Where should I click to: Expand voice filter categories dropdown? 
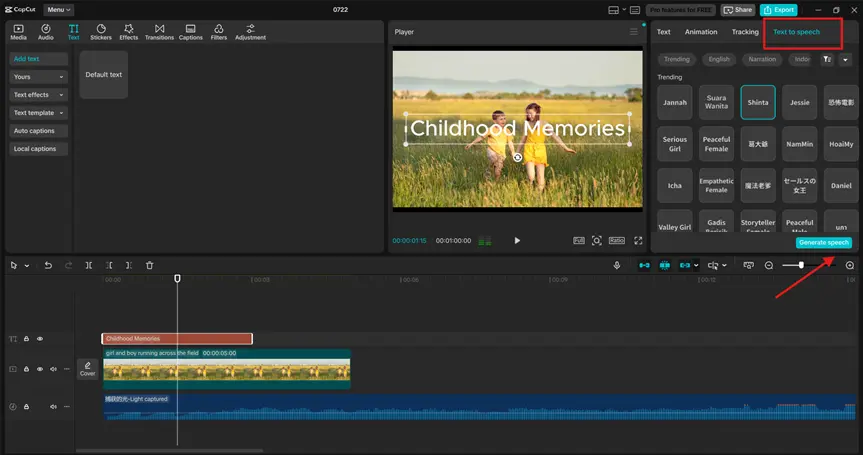(x=845, y=59)
